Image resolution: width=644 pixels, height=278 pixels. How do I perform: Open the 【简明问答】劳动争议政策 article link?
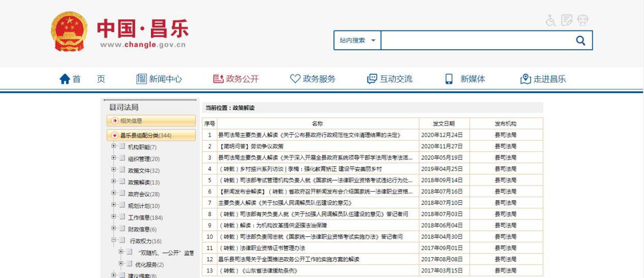pyautogui.click(x=251, y=146)
